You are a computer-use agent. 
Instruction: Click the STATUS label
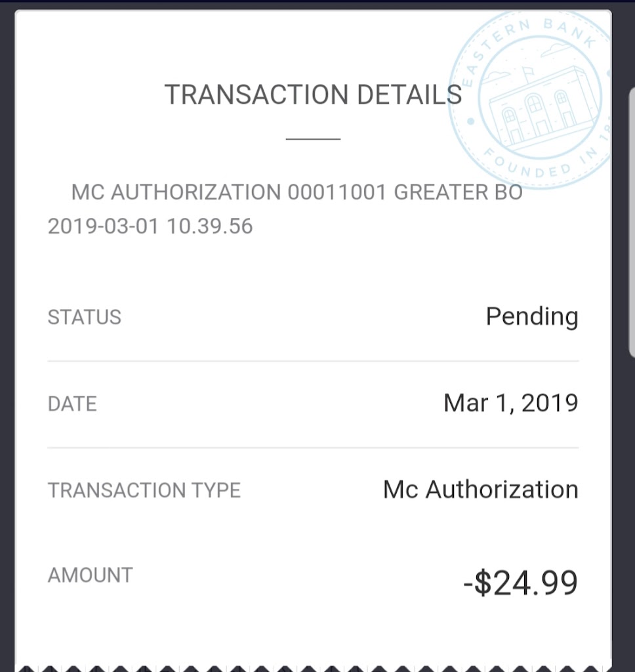tap(85, 317)
